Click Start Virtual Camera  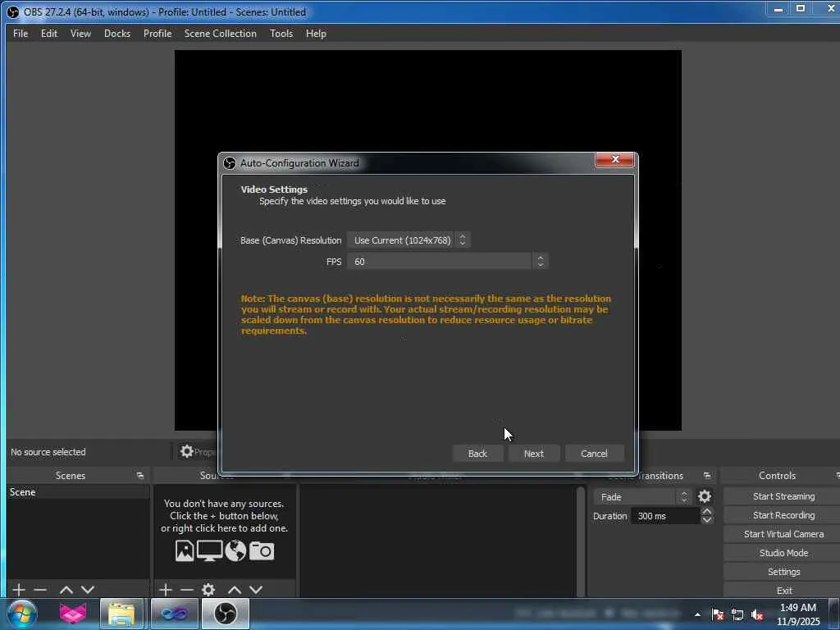[783, 534]
